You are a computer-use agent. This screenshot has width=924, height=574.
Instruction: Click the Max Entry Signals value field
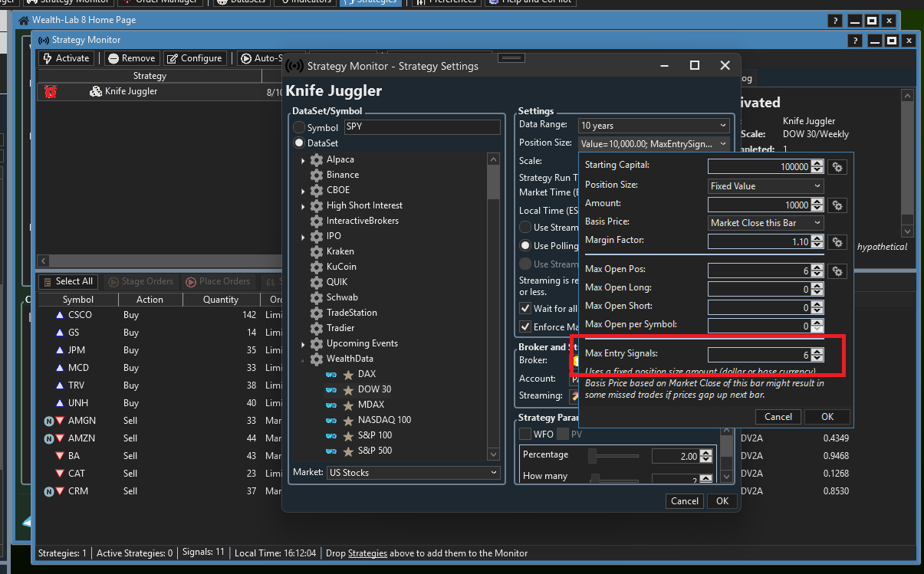[759, 355]
